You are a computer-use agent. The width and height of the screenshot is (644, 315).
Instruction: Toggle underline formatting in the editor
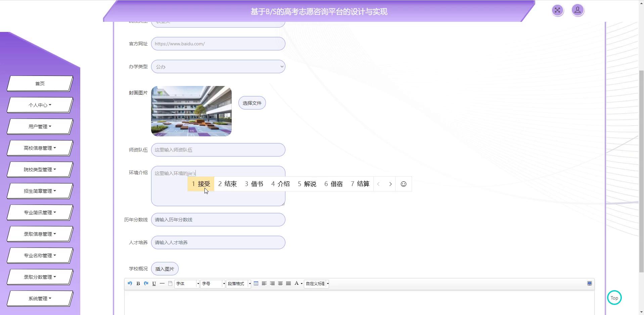[x=154, y=283]
